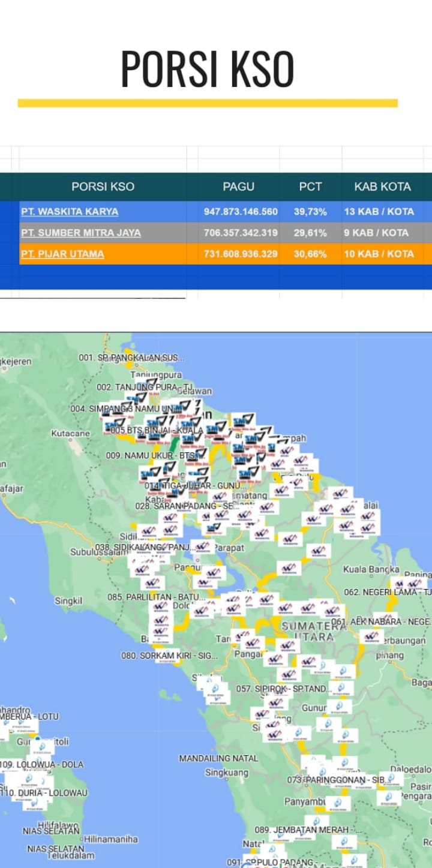Click the large PORSI KSO slide title
This screenshot has height=868, width=432.
point(208,69)
